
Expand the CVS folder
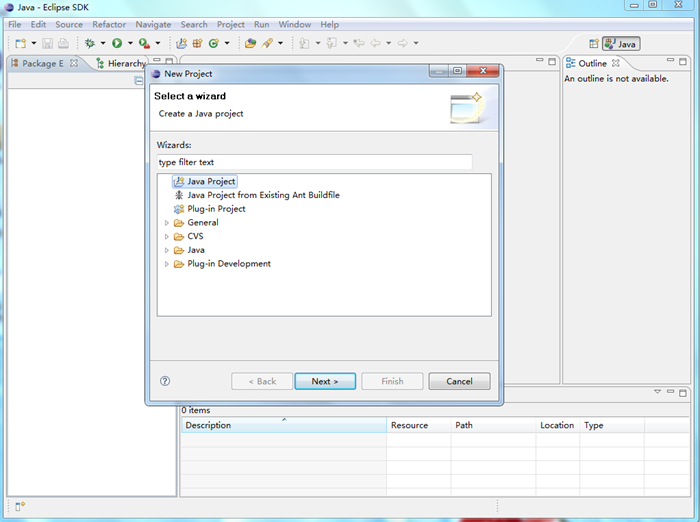(x=167, y=237)
